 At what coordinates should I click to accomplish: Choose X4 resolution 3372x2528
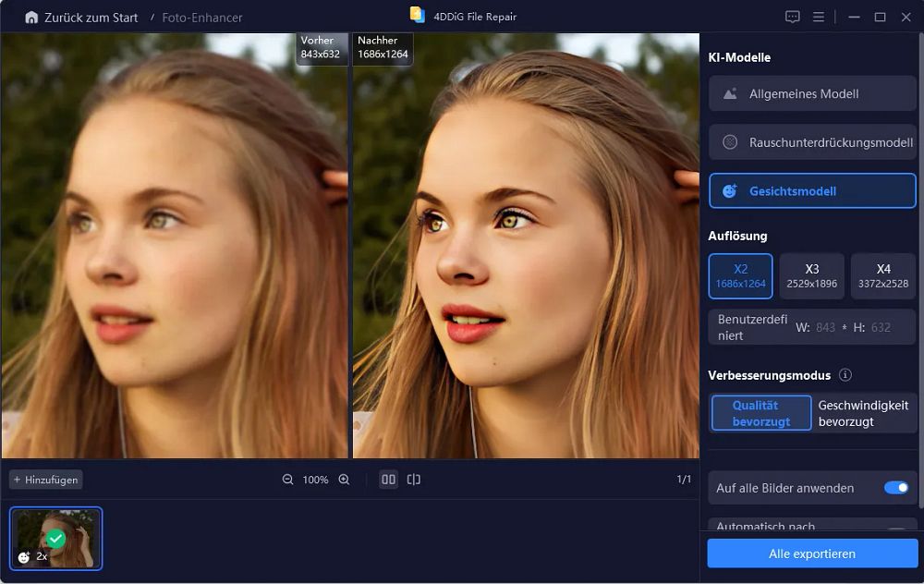click(883, 275)
